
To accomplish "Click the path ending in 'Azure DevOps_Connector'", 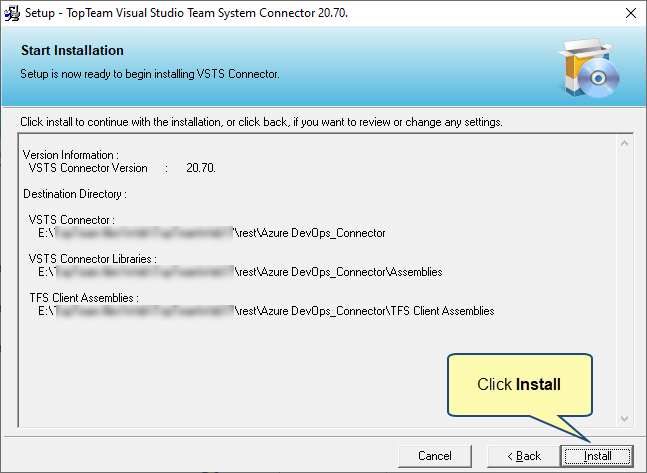I will coord(212,233).
